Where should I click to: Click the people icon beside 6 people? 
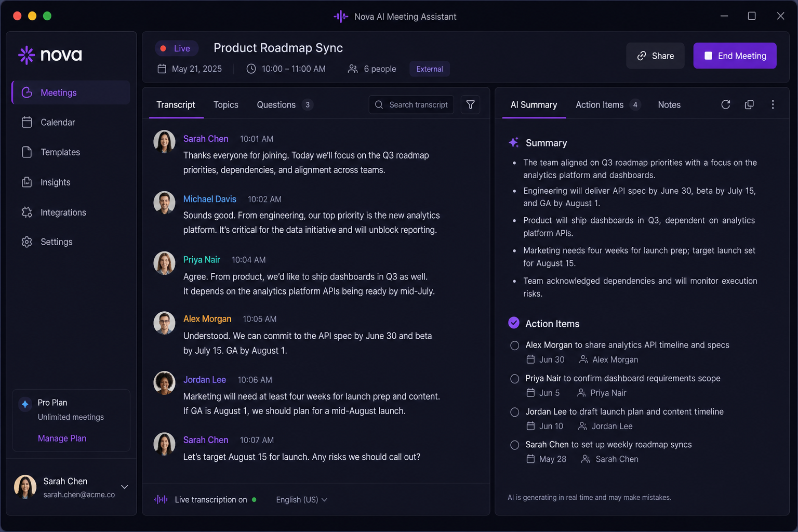353,69
